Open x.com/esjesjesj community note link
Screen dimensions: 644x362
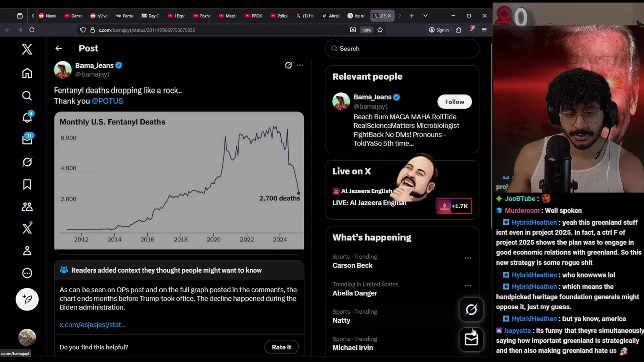pyautogui.click(x=93, y=325)
